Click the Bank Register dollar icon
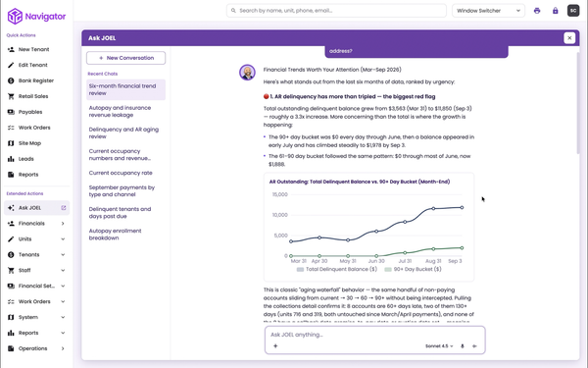The image size is (588, 368). pyautogui.click(x=11, y=80)
